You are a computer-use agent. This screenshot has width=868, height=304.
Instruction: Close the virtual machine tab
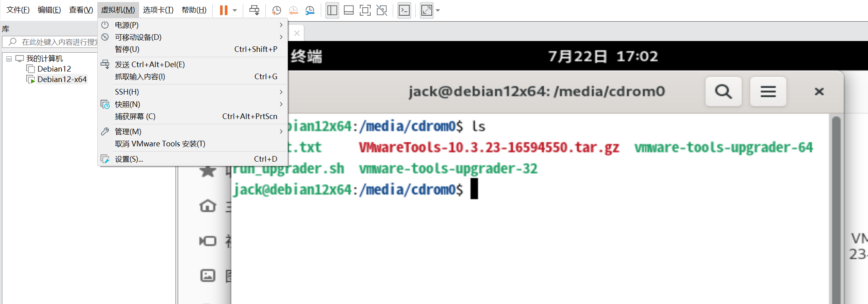click(297, 33)
